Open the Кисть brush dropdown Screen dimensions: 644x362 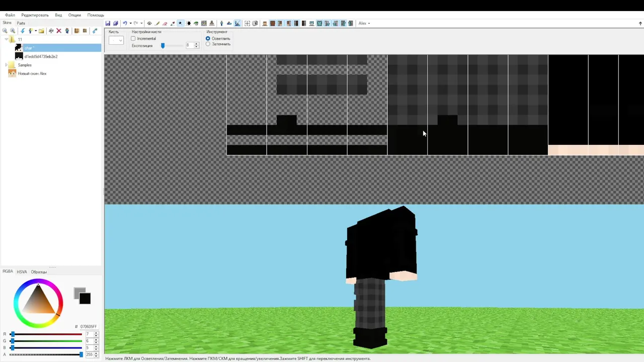pyautogui.click(x=116, y=40)
